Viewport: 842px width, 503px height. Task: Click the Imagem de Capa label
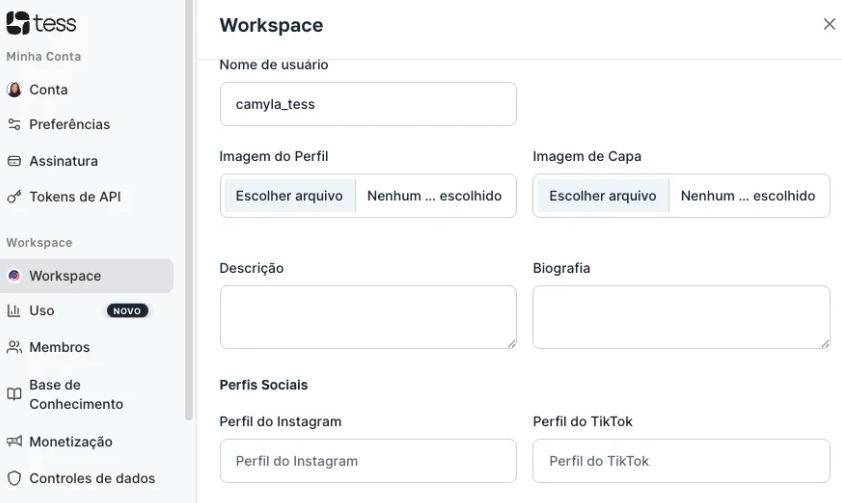click(587, 156)
